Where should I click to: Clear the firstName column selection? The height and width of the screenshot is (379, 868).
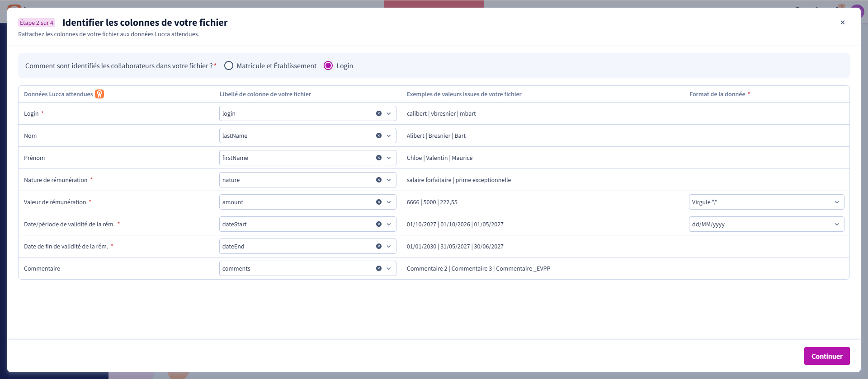pos(379,158)
